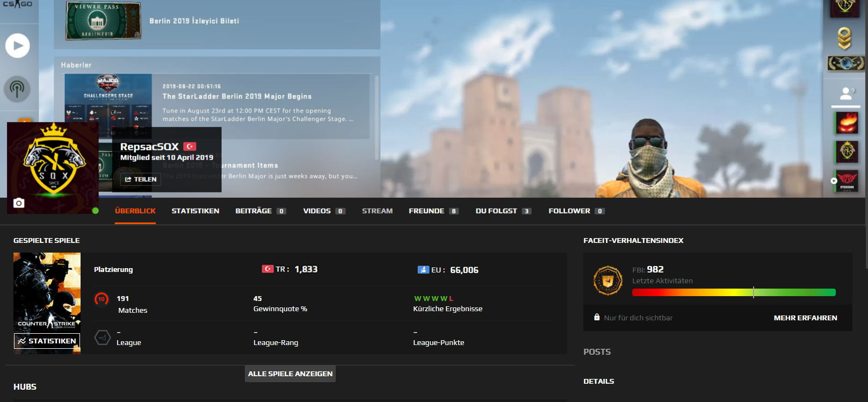Click the red emblem avatar in sidebar
Image resolution: width=868 pixels, height=402 pixels.
847,181
